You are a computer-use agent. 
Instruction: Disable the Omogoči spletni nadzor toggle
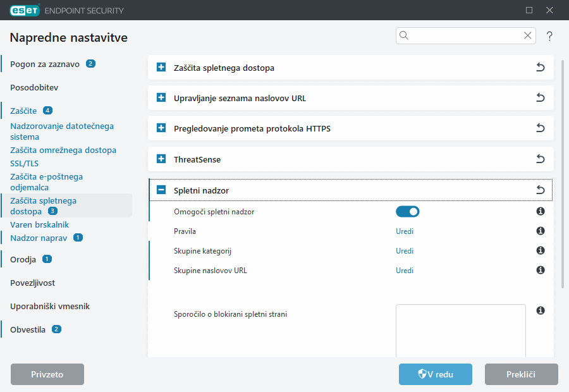407,212
